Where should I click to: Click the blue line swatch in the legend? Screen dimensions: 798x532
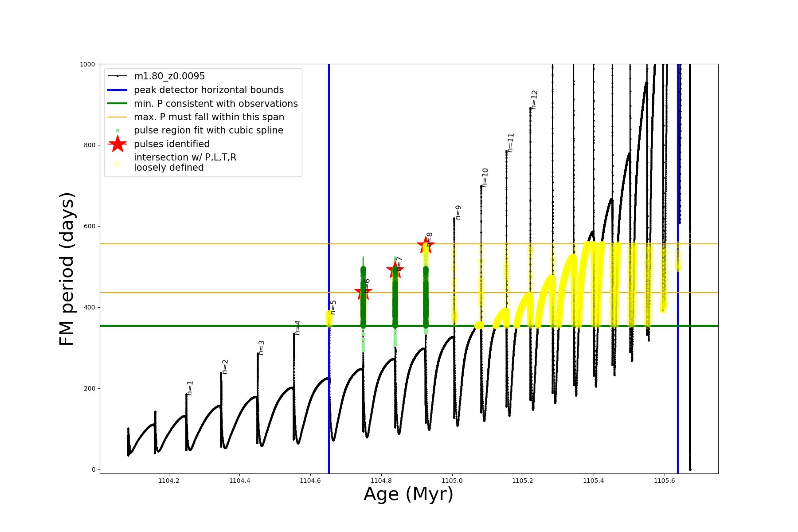point(117,90)
